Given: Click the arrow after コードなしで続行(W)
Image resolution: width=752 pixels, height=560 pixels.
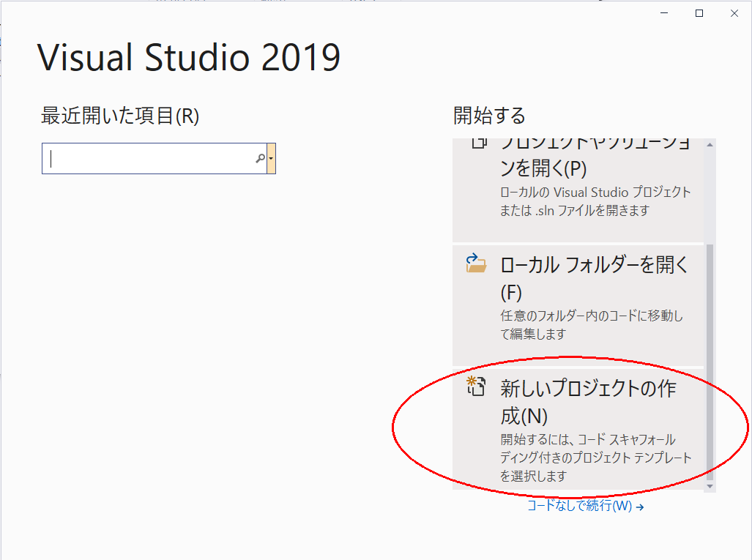Looking at the screenshot, I should click(x=640, y=507).
